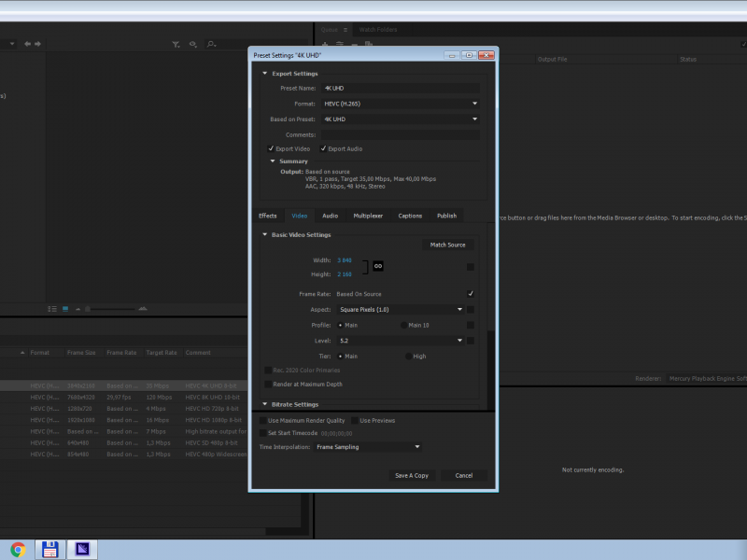Switch to the Video tab

click(x=299, y=216)
